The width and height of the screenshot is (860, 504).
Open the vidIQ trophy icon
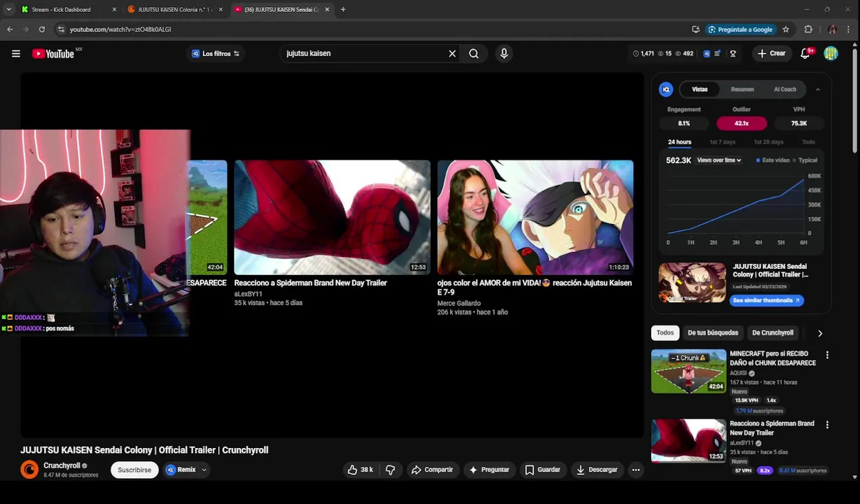click(x=733, y=53)
